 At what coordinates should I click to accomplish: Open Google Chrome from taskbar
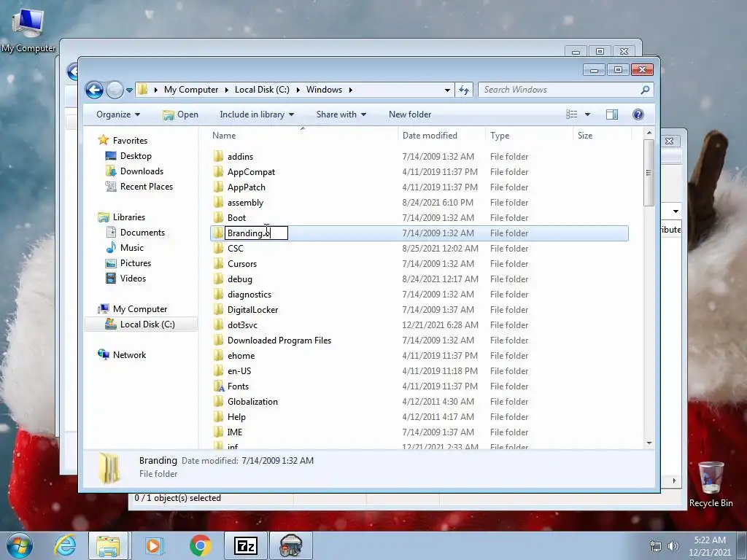[x=201, y=545]
